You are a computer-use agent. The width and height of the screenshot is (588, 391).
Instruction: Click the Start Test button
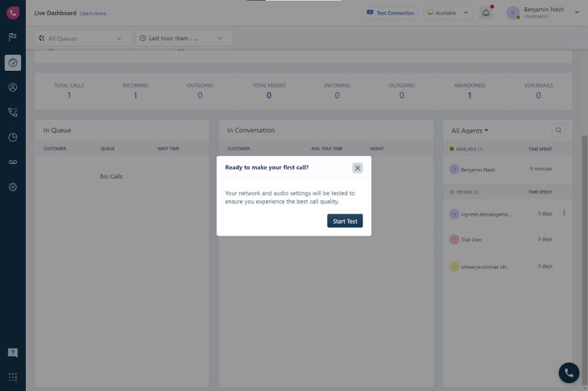pos(345,221)
